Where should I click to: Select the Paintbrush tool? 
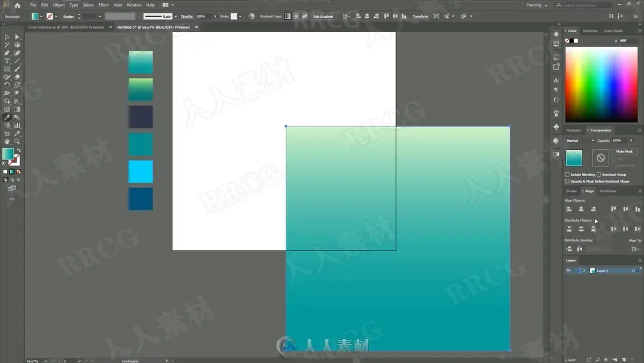17,69
